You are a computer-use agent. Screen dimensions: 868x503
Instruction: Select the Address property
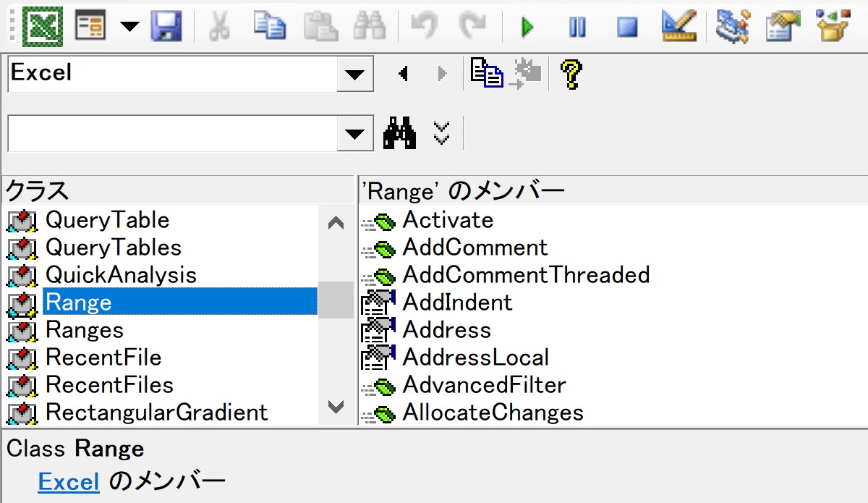(446, 330)
